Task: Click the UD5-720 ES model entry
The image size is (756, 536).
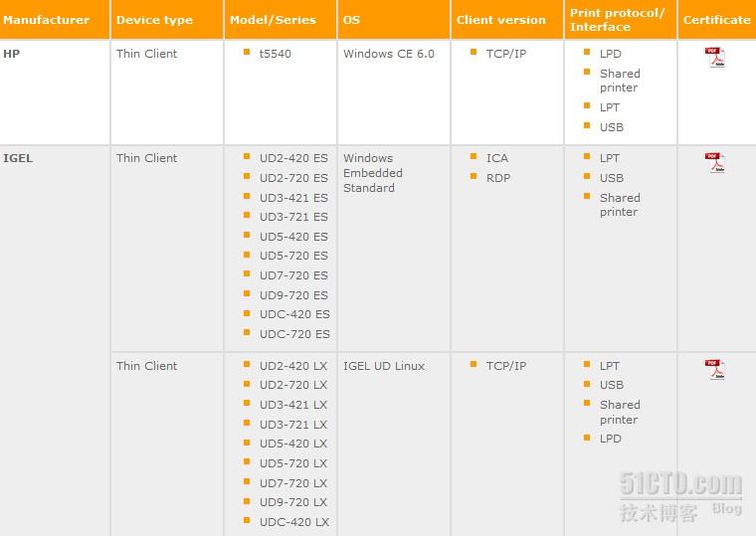Action: (293, 256)
